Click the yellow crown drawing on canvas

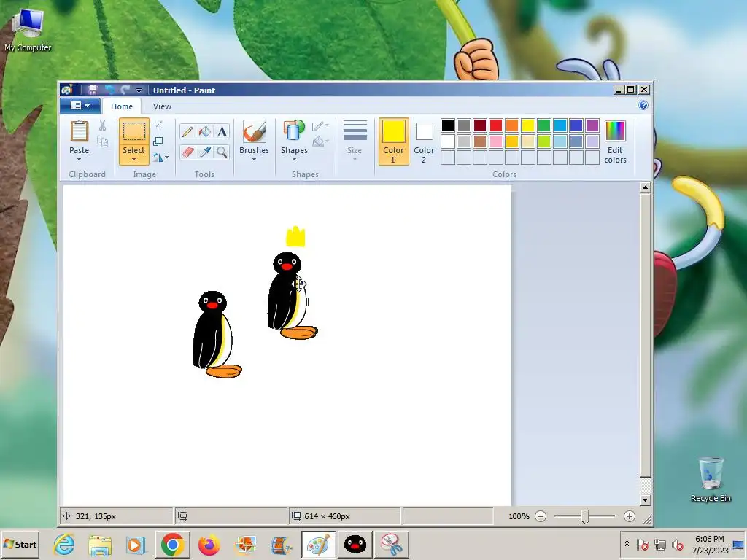point(295,237)
